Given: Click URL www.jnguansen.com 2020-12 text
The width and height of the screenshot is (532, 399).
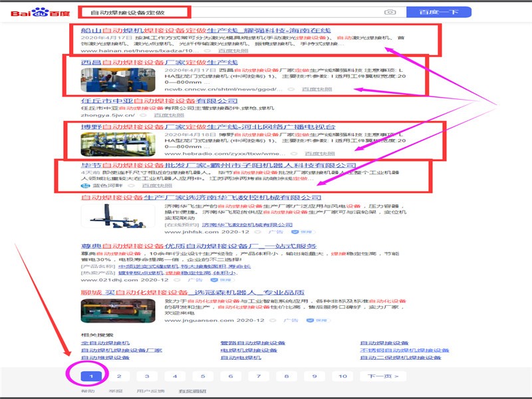Looking at the screenshot, I should pos(214,321).
